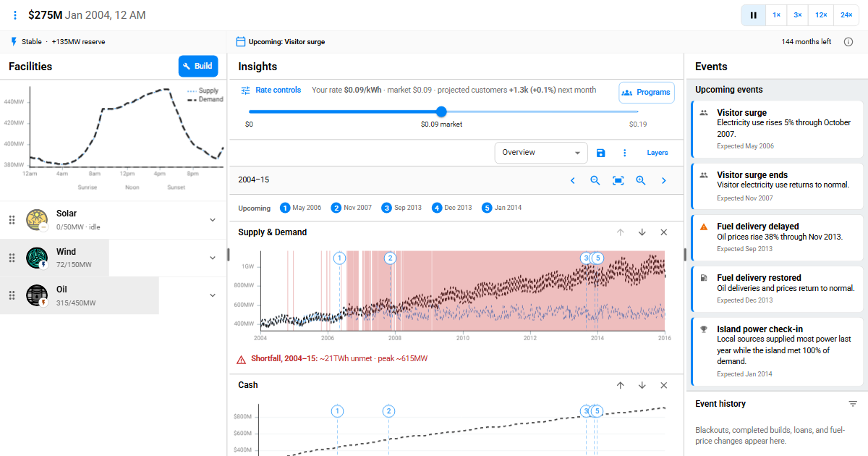Open the Fuel delivery restored event card
Screen dimensions: 868x456
click(x=778, y=287)
